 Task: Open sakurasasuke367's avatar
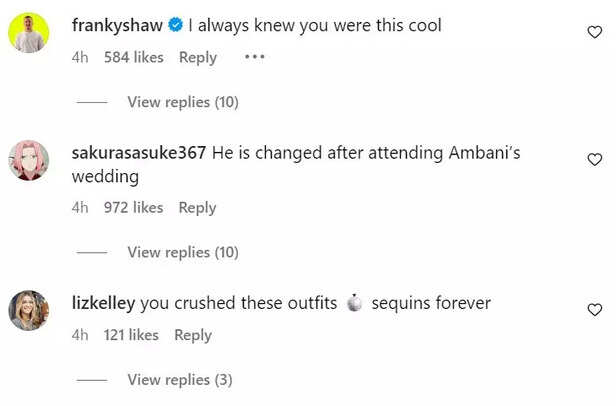pyautogui.click(x=29, y=160)
